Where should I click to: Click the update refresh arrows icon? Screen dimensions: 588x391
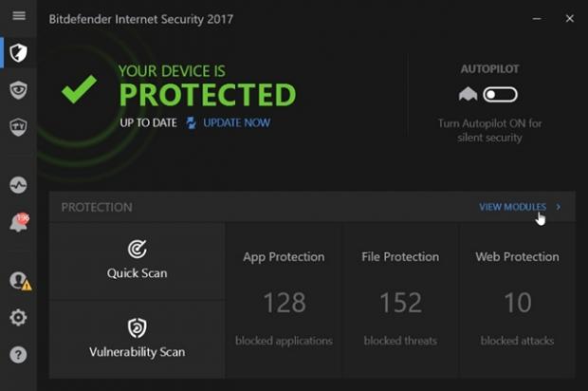(192, 122)
